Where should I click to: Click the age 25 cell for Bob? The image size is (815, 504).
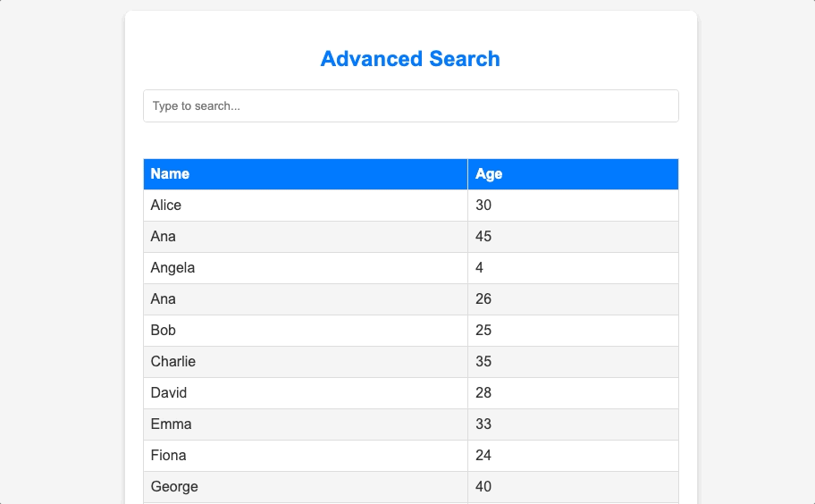click(574, 331)
